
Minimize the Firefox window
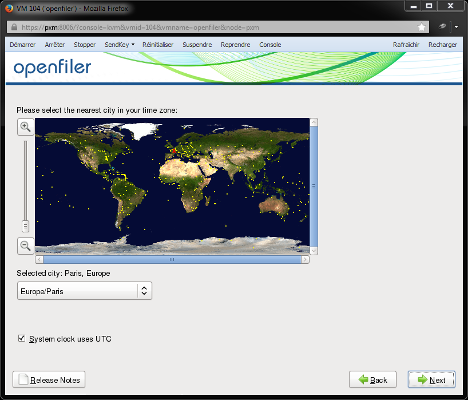click(414, 6)
